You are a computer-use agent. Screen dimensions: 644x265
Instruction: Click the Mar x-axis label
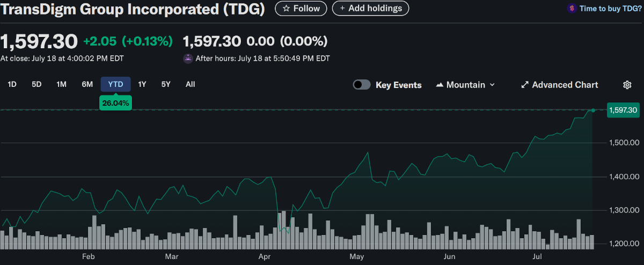[x=172, y=257]
